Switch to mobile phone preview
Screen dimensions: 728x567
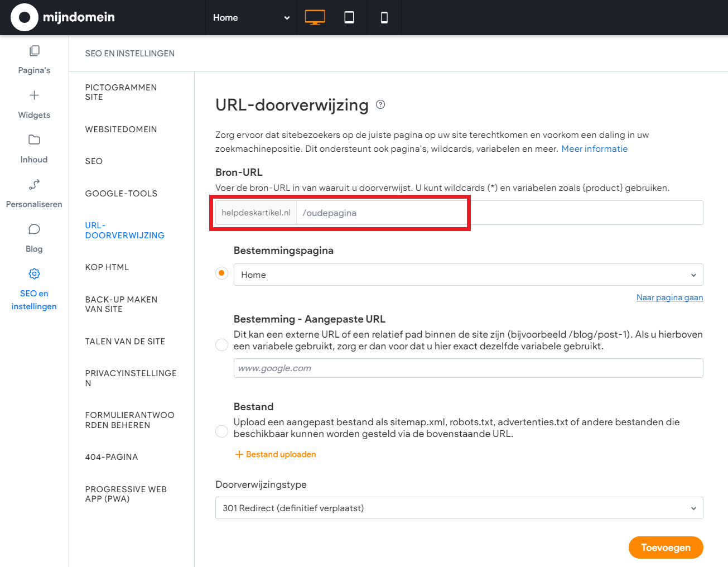coord(384,17)
